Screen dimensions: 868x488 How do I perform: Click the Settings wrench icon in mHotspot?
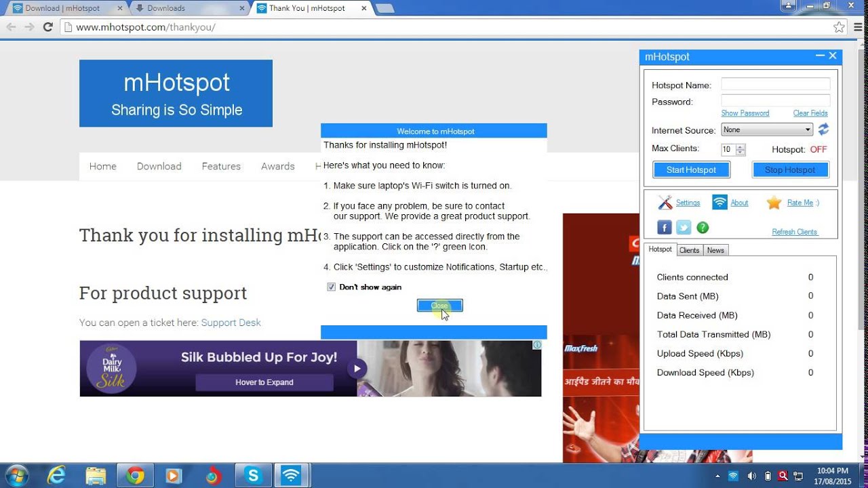tap(665, 202)
